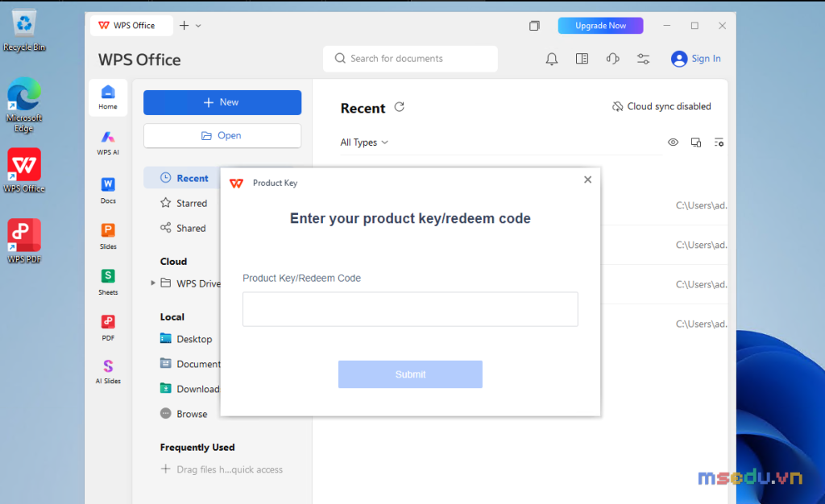Image resolution: width=825 pixels, height=504 pixels.
Task: Open WPS AI from the sidebar
Action: pos(108,143)
